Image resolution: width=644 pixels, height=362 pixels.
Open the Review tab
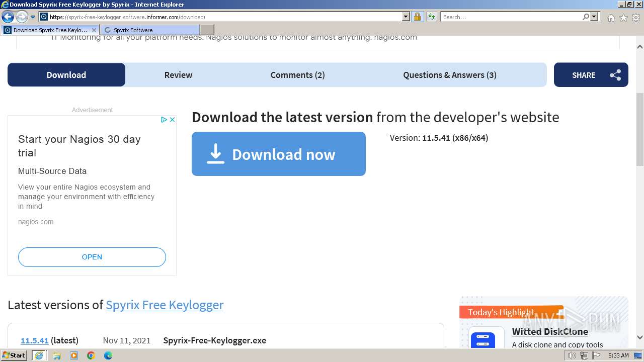click(178, 75)
